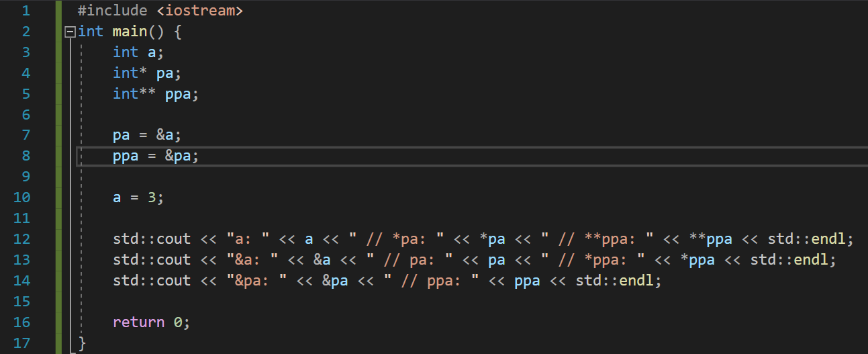This screenshot has width=868, height=354.
Task: Click line number 5 in gutter
Action: pyautogui.click(x=26, y=94)
